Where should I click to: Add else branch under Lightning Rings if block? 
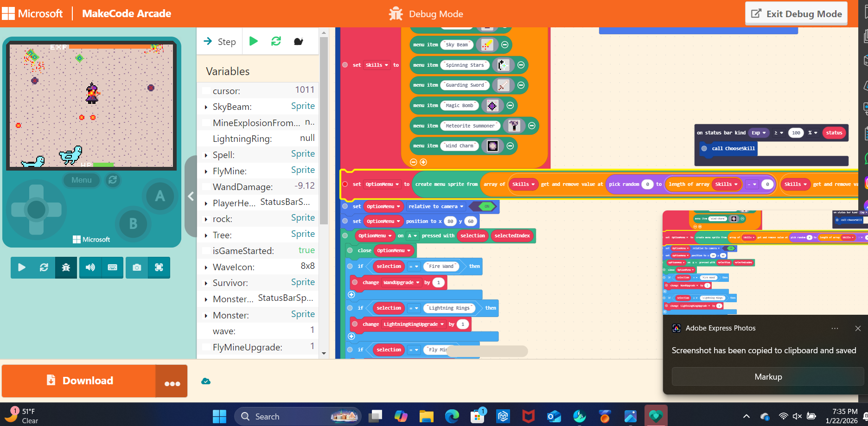[x=351, y=336]
